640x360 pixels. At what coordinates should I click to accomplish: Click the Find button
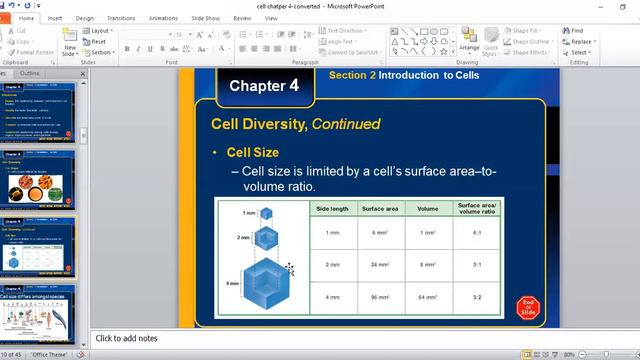click(x=573, y=31)
